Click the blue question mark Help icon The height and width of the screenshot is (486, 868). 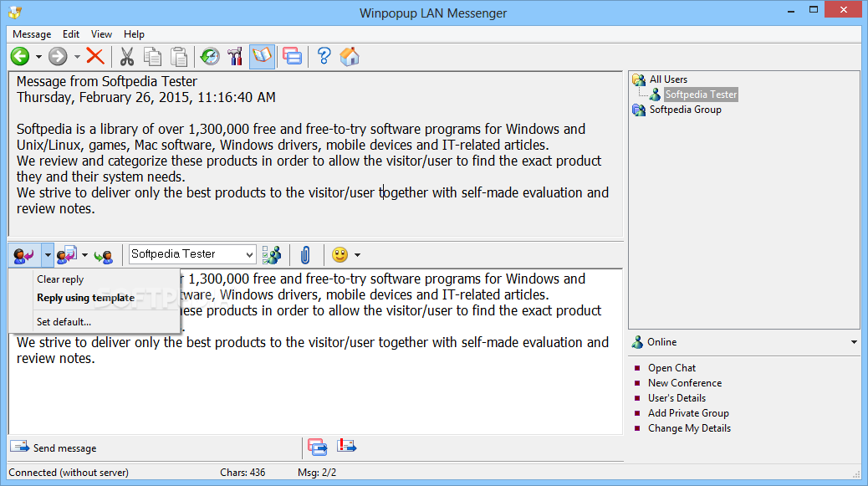click(324, 56)
